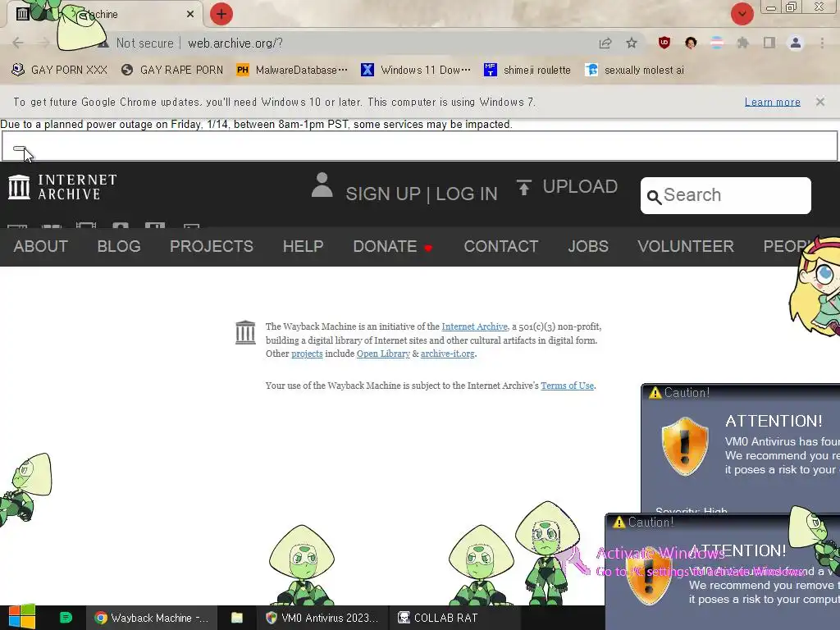Click the Open Library link

(x=383, y=354)
